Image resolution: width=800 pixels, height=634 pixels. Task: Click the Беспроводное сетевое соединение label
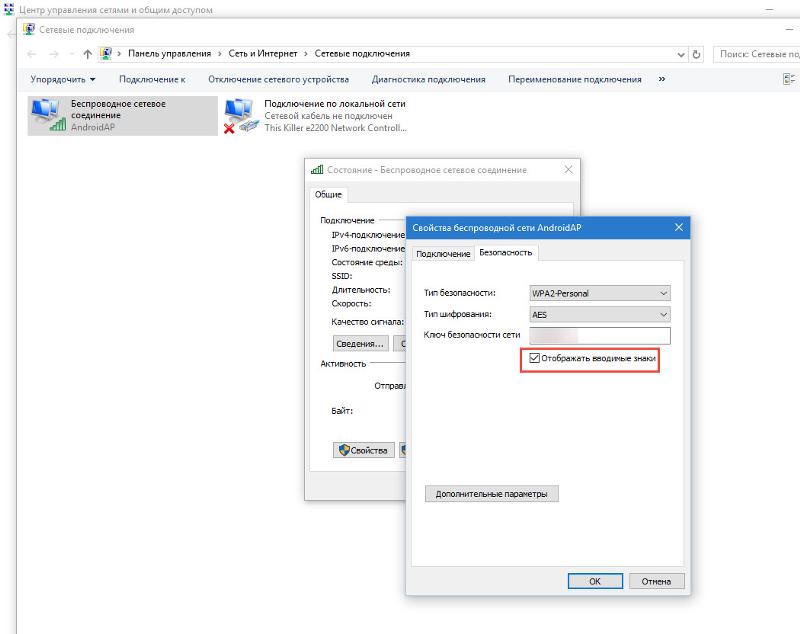(118, 109)
